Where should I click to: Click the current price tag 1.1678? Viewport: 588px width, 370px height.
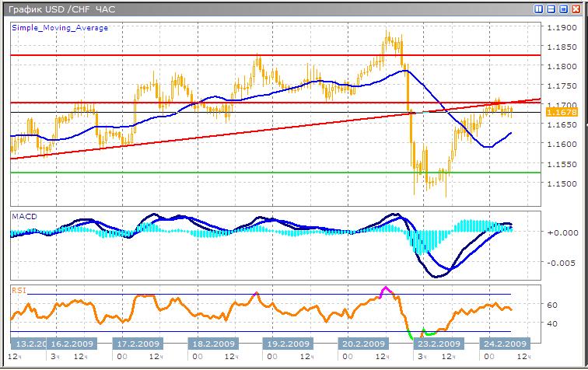562,112
